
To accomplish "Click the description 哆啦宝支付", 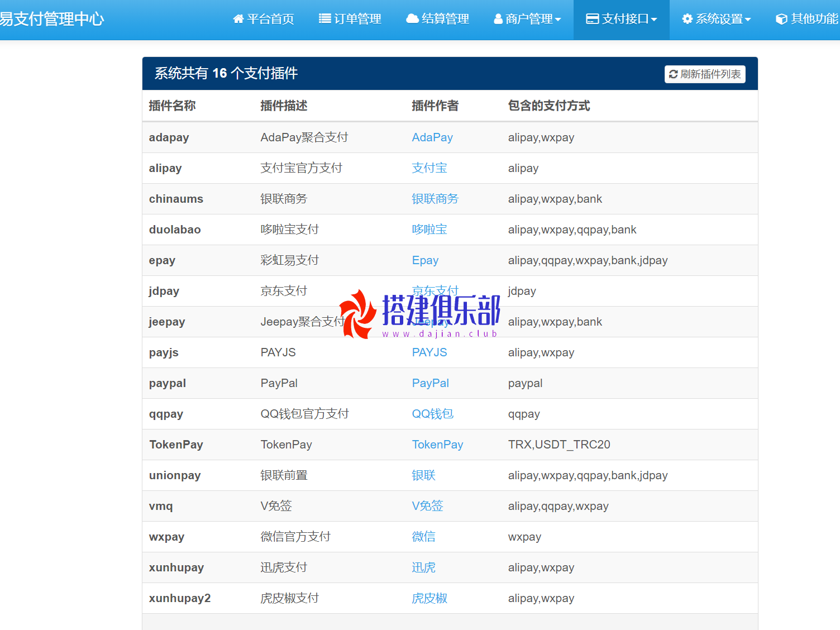I will pos(290,230).
